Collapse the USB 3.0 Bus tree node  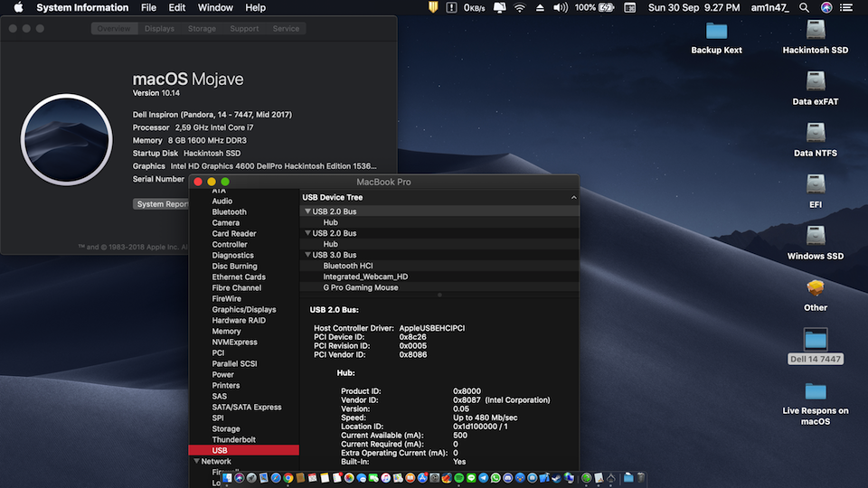307,255
